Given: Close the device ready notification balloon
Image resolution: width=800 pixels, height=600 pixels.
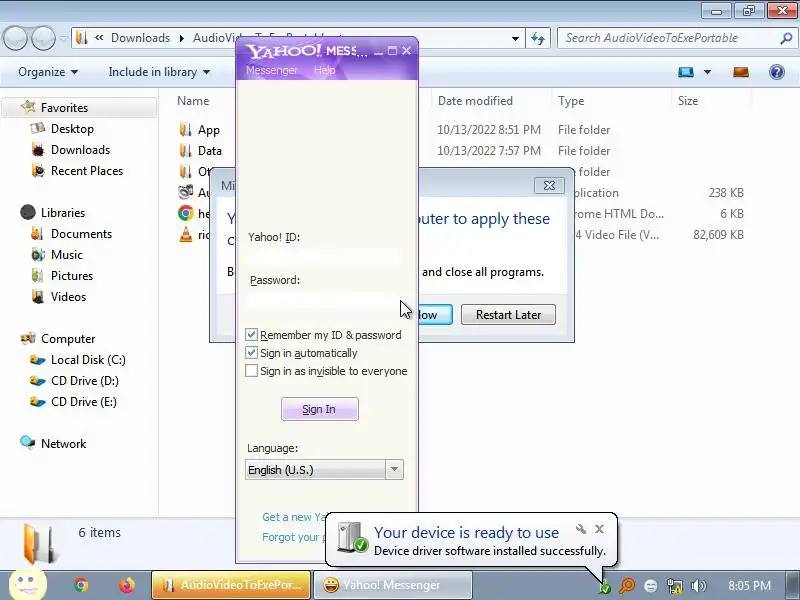Looking at the screenshot, I should click(599, 529).
